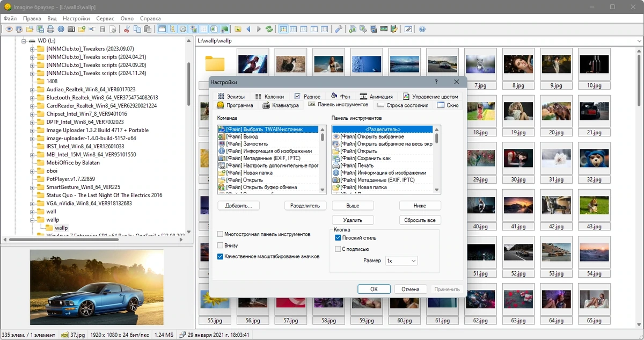
Task: Uncheck the Плоский стиль checkbox
Action: (338, 237)
